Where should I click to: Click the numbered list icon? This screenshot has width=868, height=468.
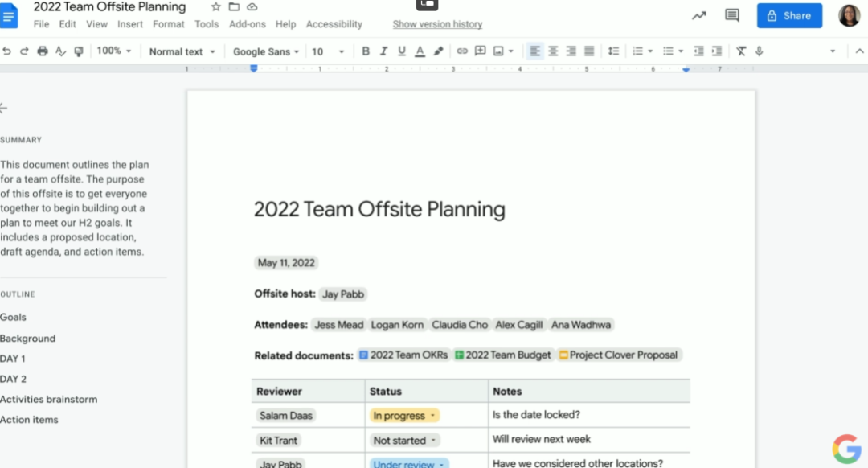tap(637, 51)
